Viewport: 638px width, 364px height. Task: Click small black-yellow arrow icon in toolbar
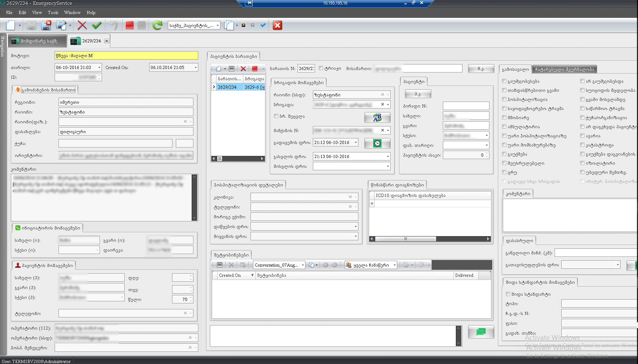[243, 25]
